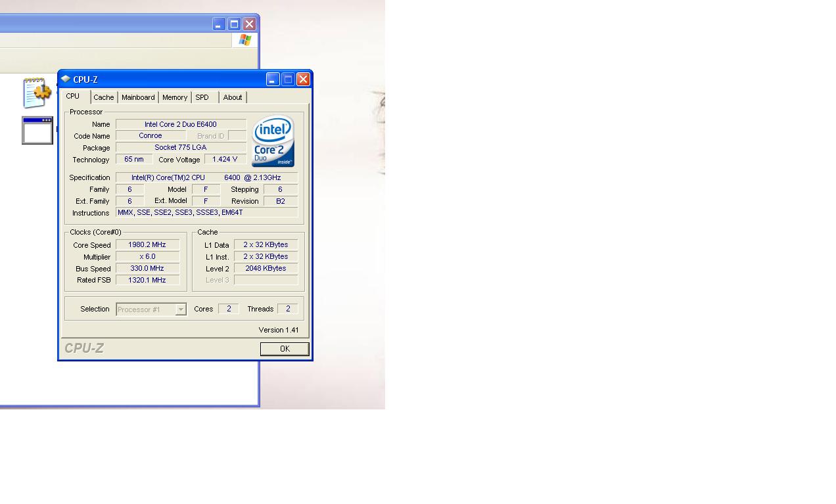Click the core voltage value '1.424 V'
This screenshot has width=836, height=504.
click(x=225, y=159)
